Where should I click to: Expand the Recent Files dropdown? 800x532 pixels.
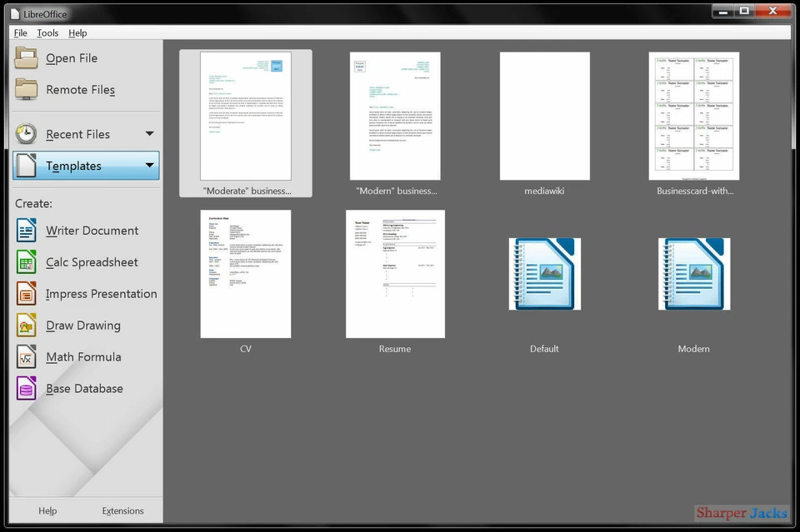click(150, 133)
